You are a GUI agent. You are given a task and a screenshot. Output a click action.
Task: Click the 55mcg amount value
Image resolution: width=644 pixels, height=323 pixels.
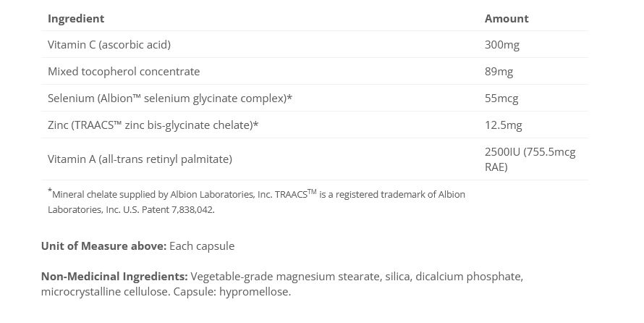501,98
